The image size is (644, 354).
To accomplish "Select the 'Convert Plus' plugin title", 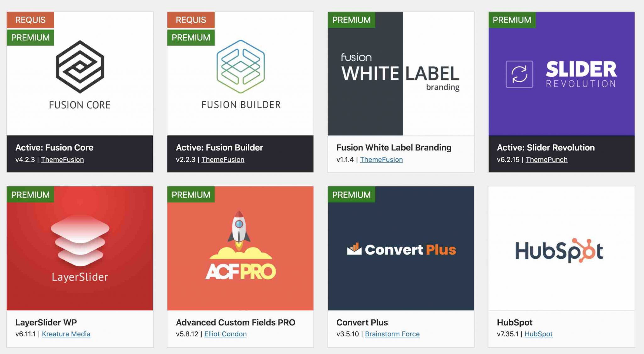I will coord(362,322).
